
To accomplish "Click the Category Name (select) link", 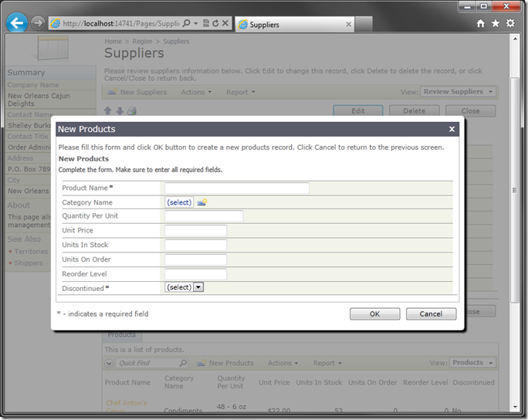I will point(179,202).
